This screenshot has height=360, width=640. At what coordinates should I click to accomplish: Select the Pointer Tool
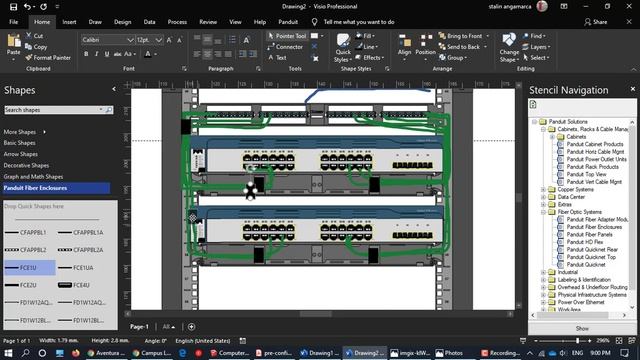[x=287, y=36]
